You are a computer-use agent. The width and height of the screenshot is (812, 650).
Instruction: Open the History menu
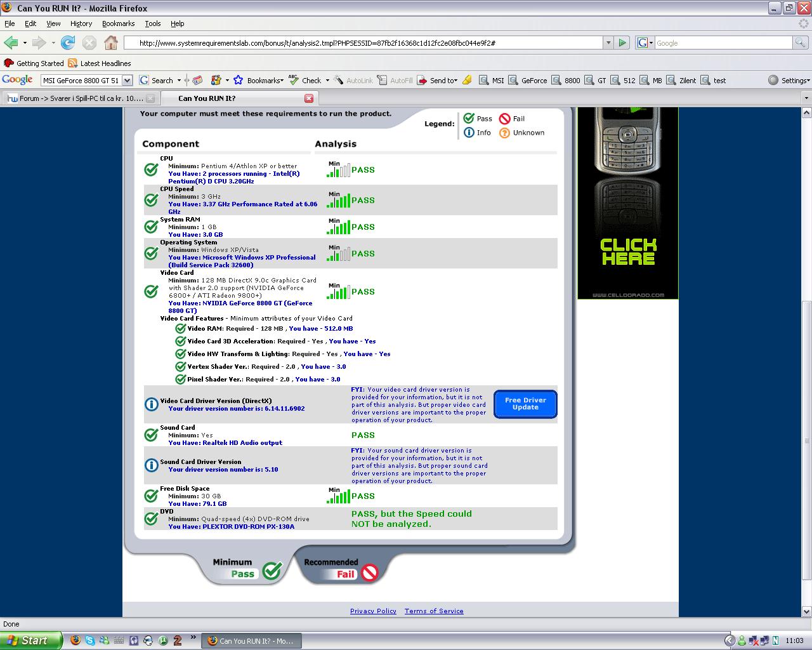[x=81, y=23]
